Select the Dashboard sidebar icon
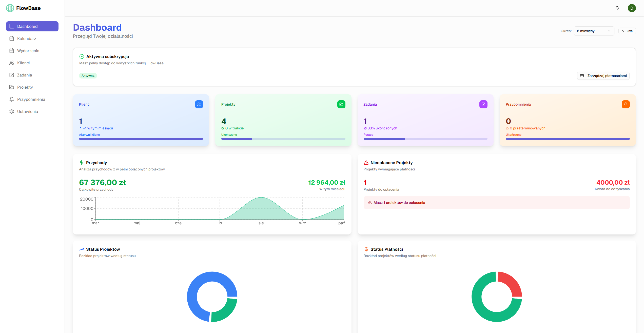Screen dimensions: 644x333 click(x=12, y=26)
